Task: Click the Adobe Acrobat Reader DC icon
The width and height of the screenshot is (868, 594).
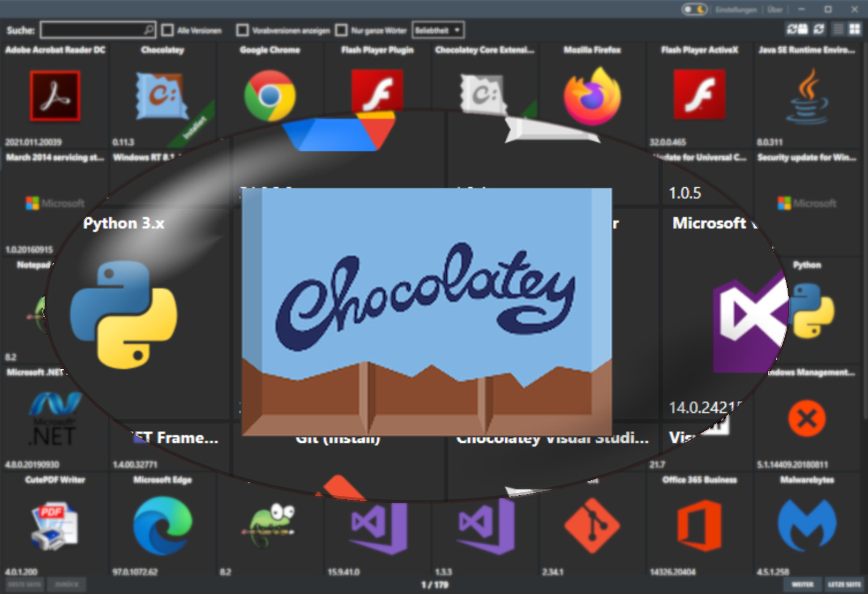Action: coord(55,95)
